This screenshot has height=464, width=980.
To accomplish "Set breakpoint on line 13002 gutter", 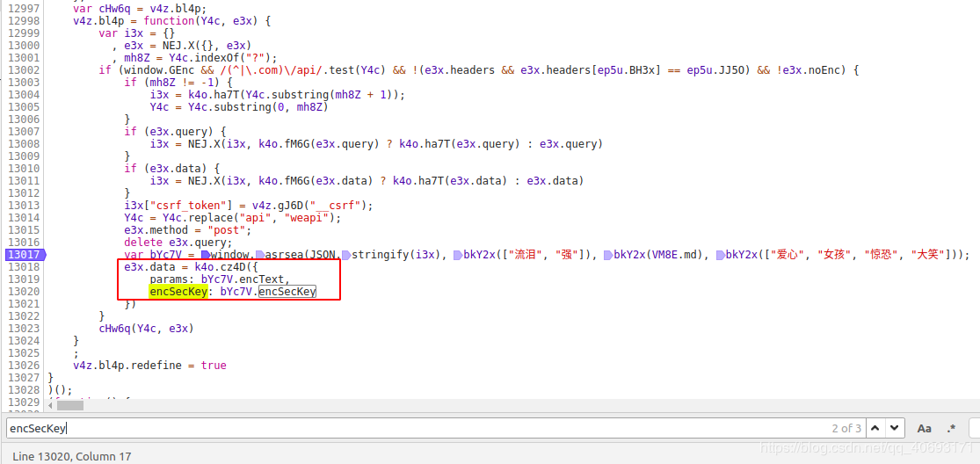I will click(x=23, y=70).
